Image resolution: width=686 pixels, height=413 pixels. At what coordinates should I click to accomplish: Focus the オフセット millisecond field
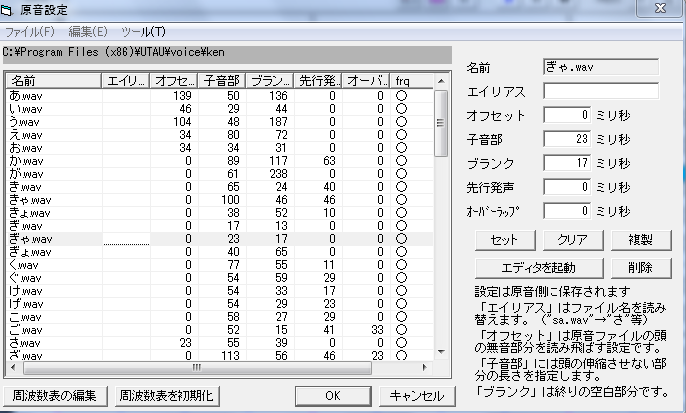[567, 115]
